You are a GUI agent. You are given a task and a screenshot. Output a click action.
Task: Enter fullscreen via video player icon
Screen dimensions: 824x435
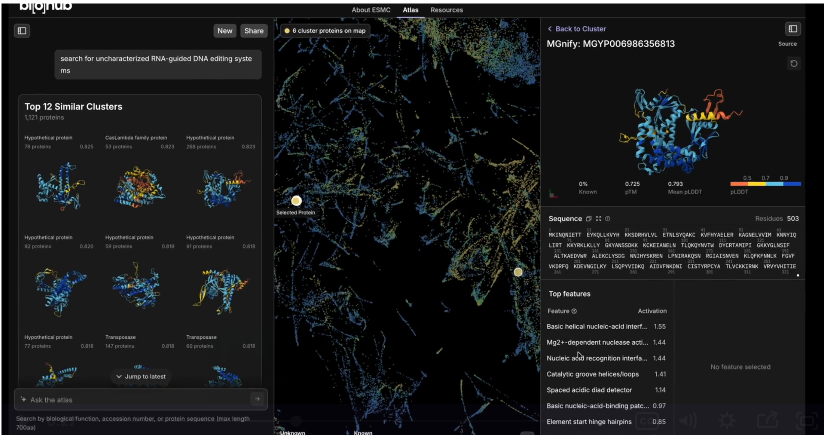coord(807,420)
